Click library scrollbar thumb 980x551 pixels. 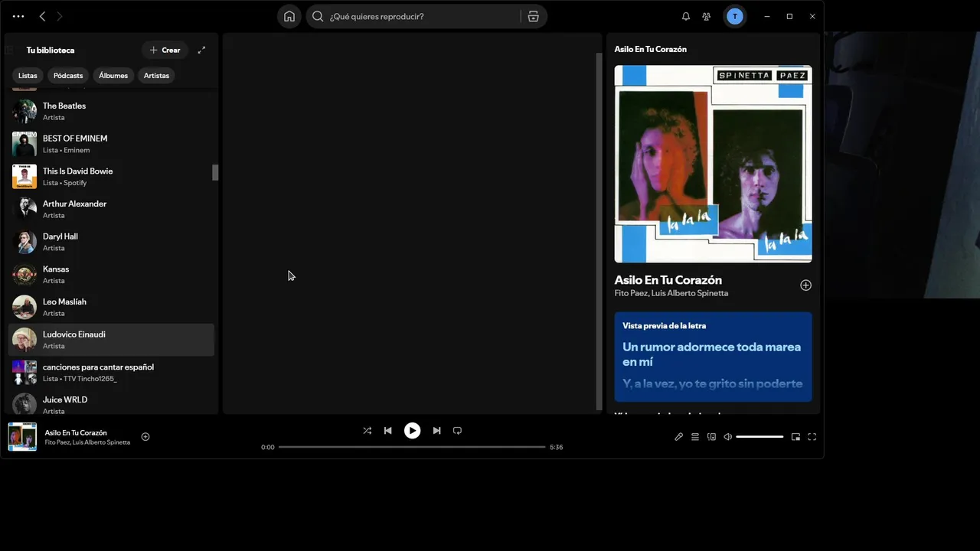tap(215, 173)
